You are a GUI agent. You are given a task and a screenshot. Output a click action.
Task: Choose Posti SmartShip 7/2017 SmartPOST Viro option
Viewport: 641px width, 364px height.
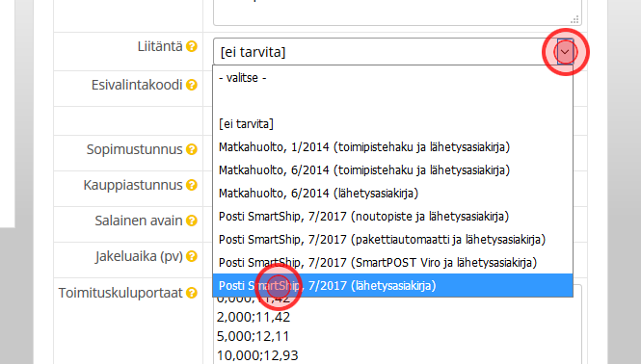392,262
